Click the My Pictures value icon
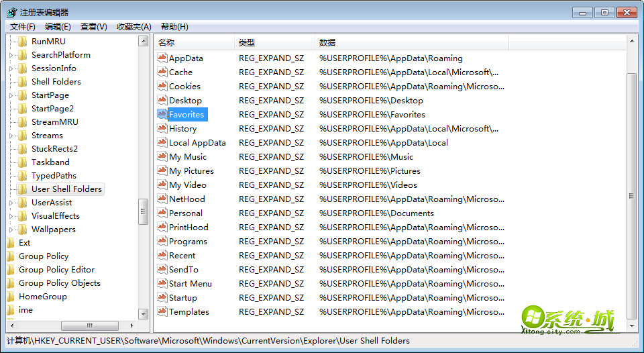644x353 pixels. click(x=162, y=170)
